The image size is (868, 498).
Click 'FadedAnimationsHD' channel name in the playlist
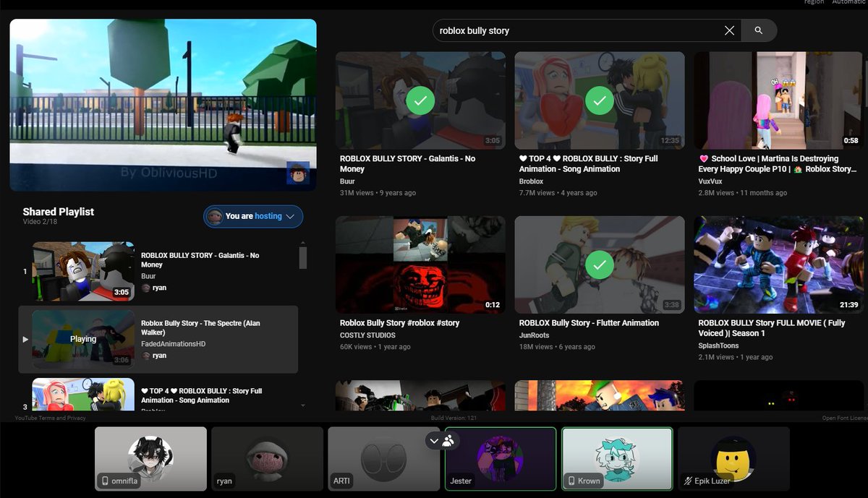click(x=173, y=344)
